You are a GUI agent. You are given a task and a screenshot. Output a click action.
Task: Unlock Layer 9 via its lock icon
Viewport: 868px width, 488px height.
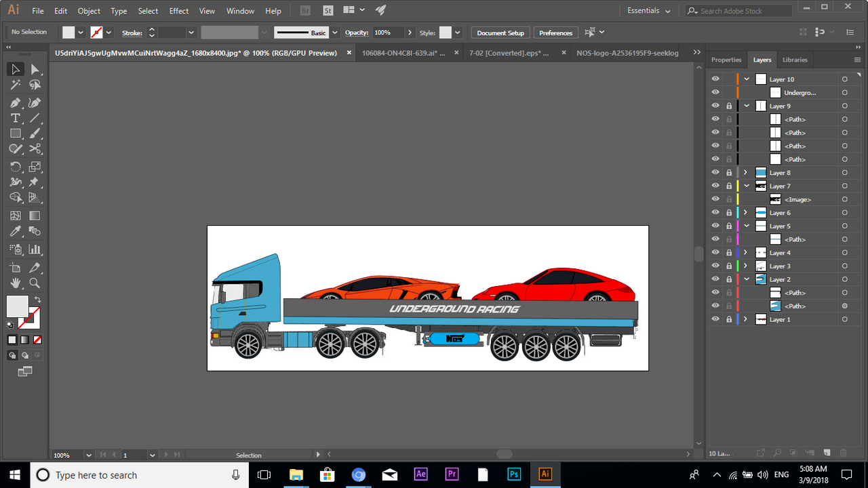729,106
